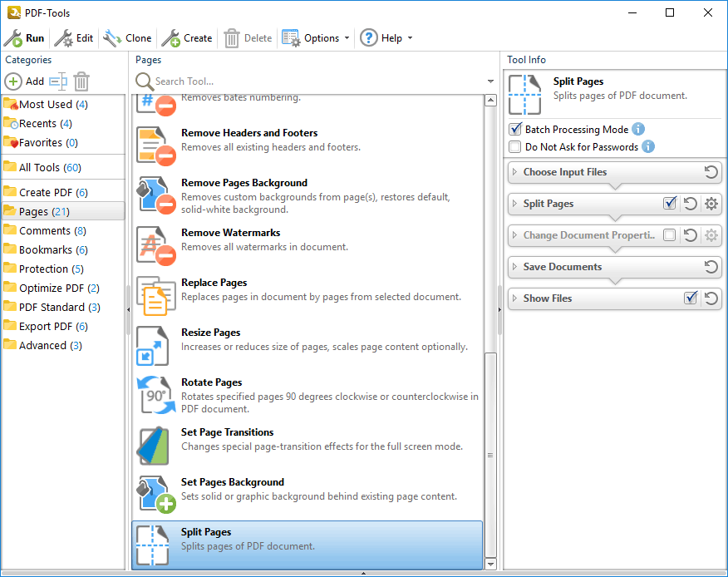Click the Create tool button
The image size is (728, 577).
tap(187, 38)
